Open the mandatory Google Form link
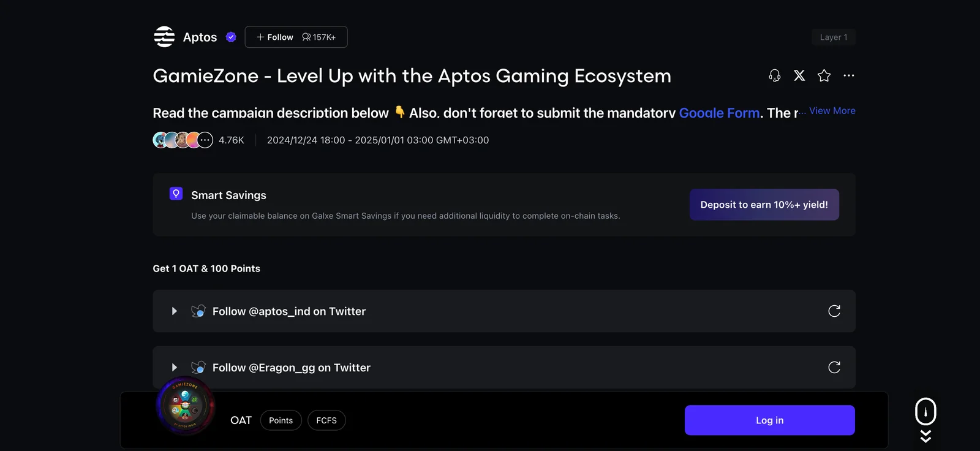980x451 pixels. (x=720, y=113)
